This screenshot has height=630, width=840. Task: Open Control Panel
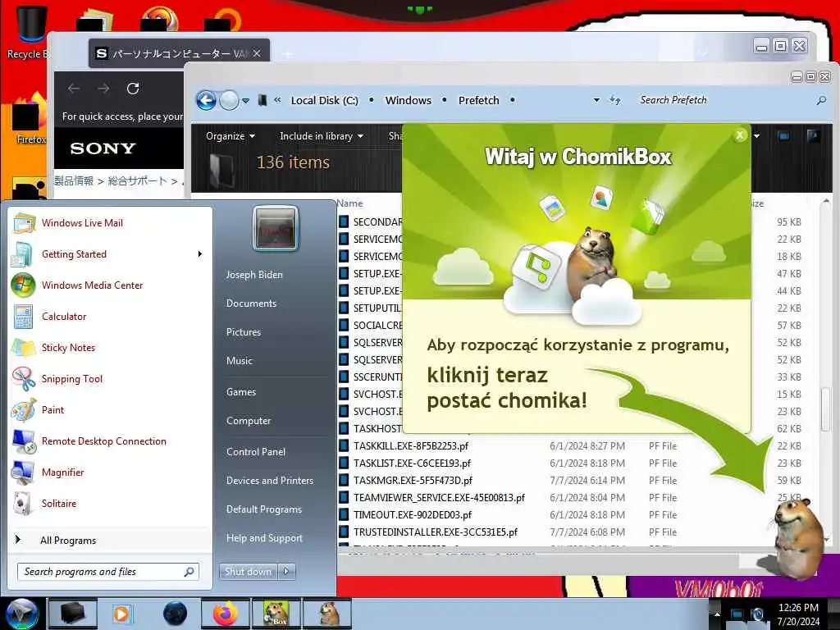[256, 452]
